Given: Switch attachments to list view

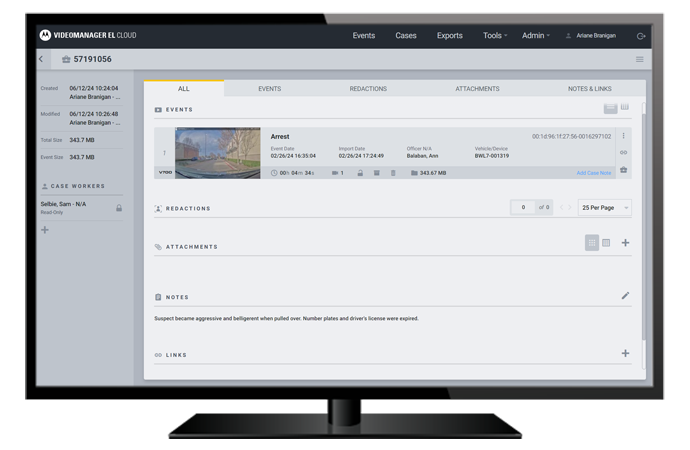Looking at the screenshot, I should pos(606,243).
